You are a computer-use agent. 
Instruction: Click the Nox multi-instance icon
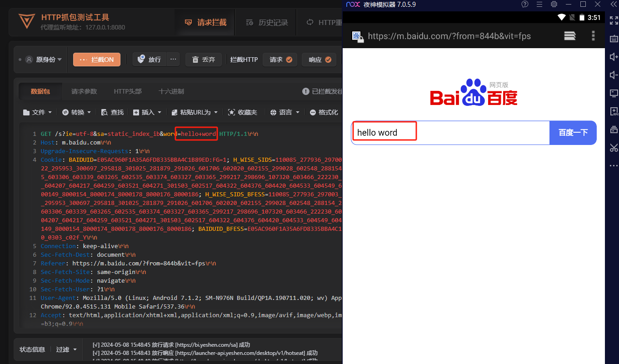pyautogui.click(x=614, y=130)
